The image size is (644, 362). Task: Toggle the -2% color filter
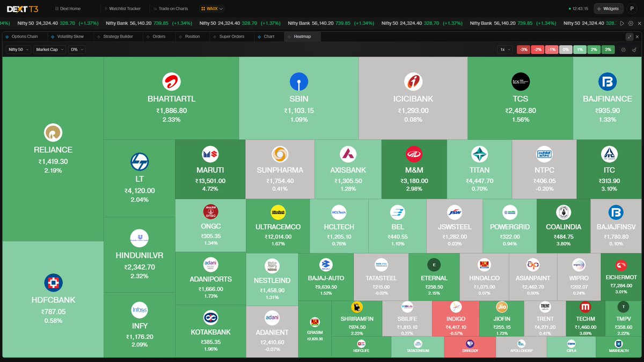(x=537, y=49)
